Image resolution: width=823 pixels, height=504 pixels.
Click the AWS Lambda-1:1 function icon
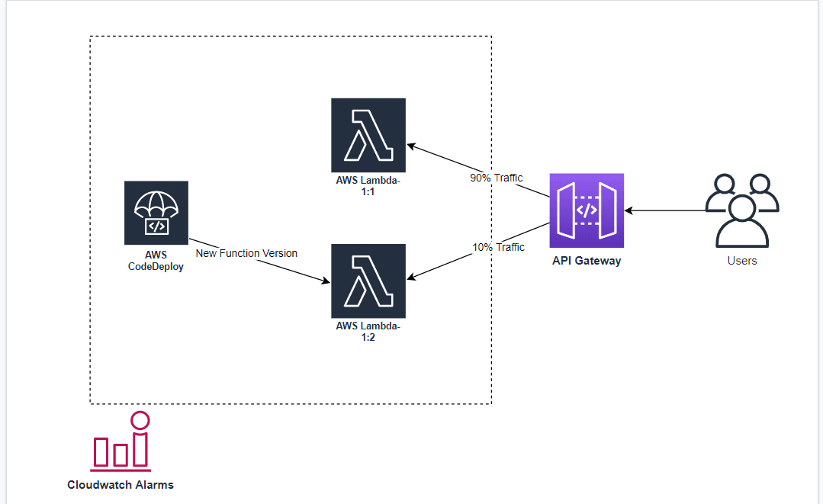(x=368, y=135)
